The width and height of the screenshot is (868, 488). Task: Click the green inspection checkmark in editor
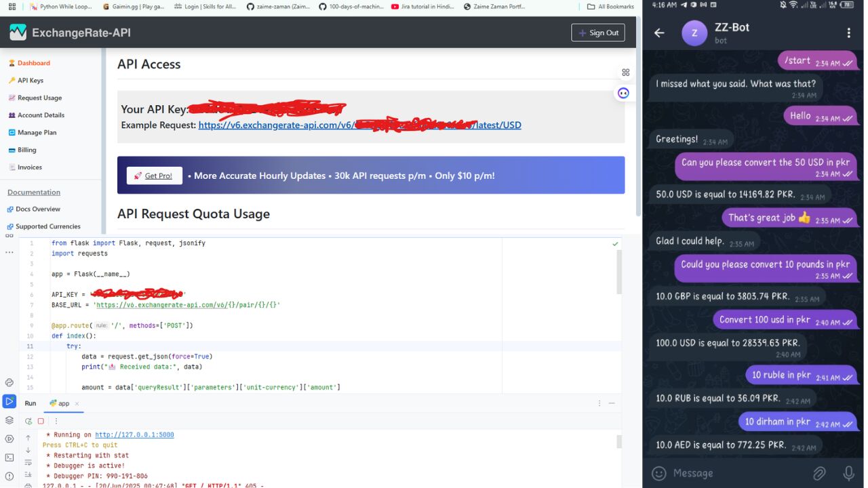[615, 243]
